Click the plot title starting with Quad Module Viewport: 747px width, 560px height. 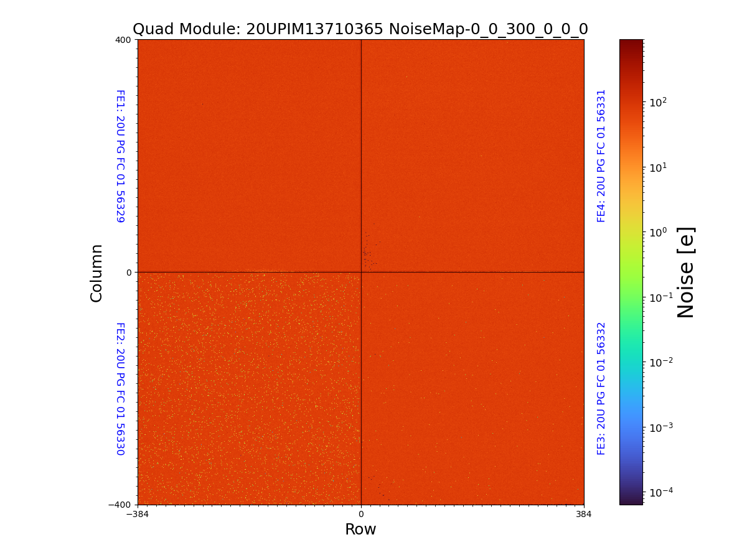tap(360, 29)
